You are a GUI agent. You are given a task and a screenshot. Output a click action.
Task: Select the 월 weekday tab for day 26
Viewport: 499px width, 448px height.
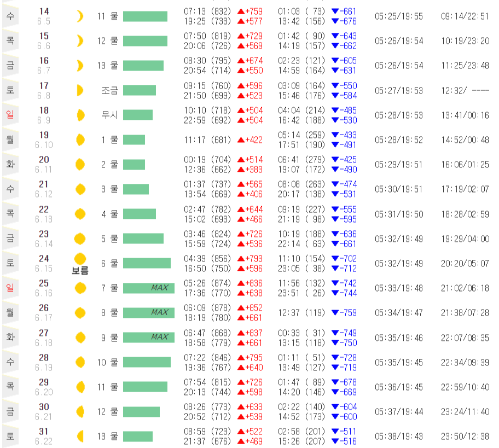click(10, 312)
